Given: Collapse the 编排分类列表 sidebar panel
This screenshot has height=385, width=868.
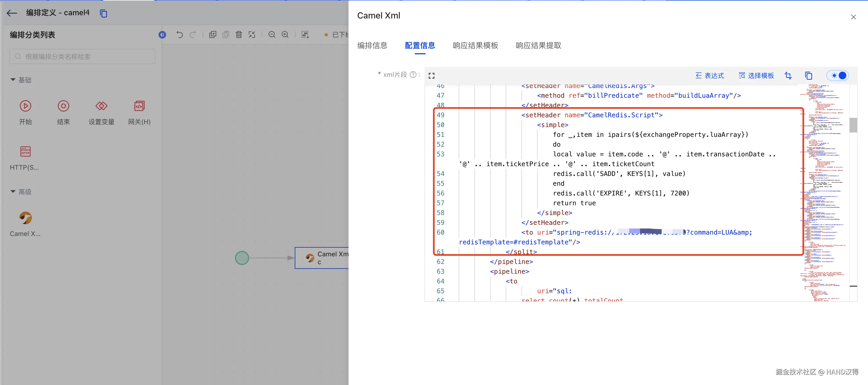Looking at the screenshot, I should coord(162,35).
